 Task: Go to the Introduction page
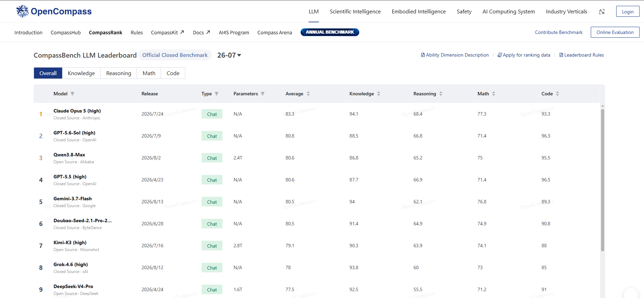pyautogui.click(x=28, y=33)
